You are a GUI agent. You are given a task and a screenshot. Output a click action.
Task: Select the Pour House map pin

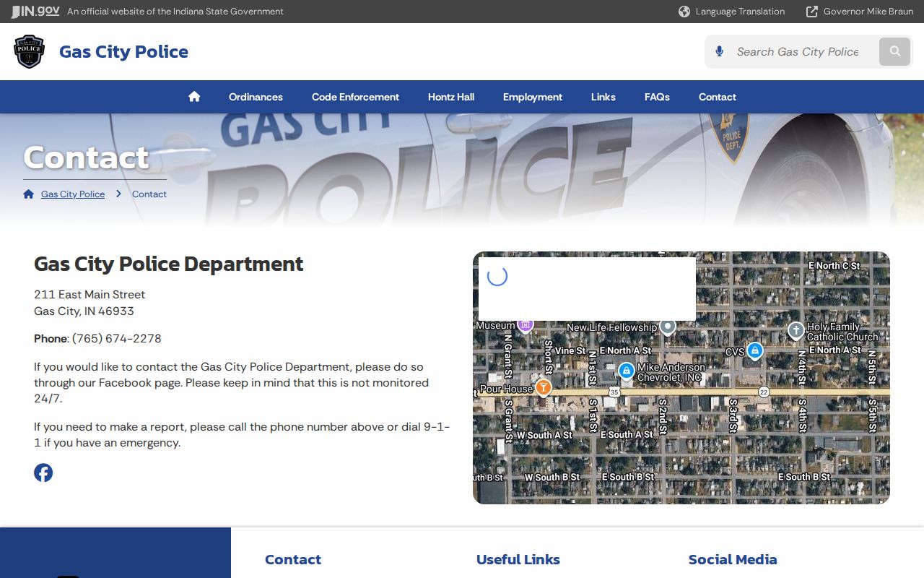(x=544, y=387)
